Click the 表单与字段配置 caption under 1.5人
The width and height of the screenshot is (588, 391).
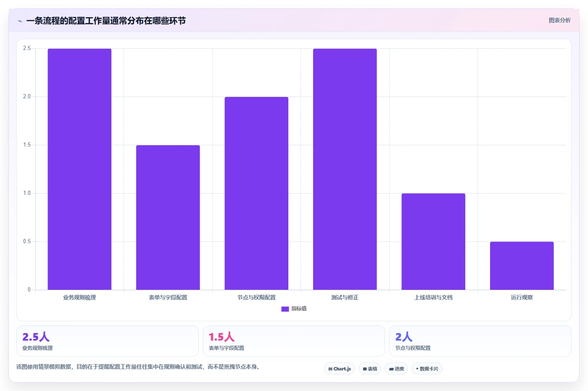(227, 348)
